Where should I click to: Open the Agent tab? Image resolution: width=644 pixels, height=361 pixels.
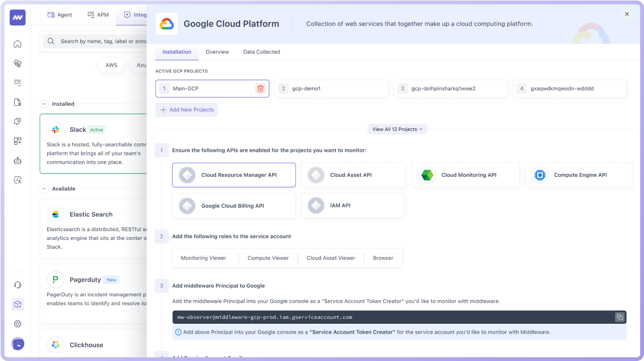click(60, 15)
